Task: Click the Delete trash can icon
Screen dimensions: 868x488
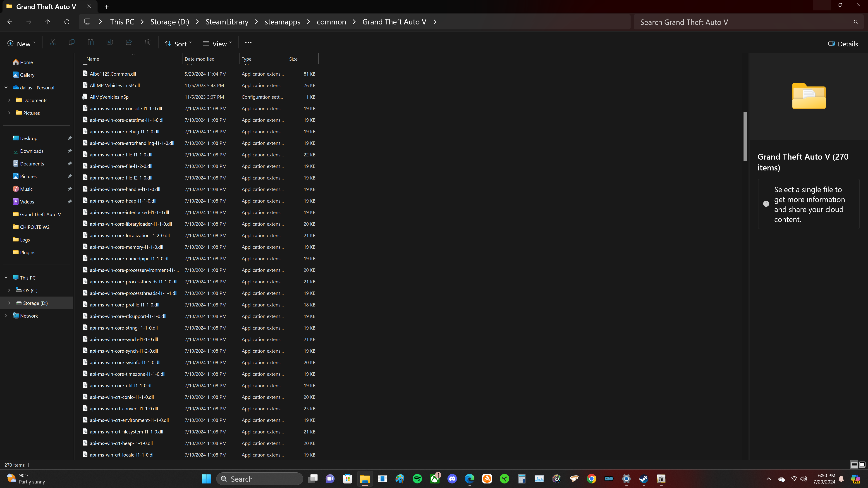Action: pyautogui.click(x=148, y=43)
